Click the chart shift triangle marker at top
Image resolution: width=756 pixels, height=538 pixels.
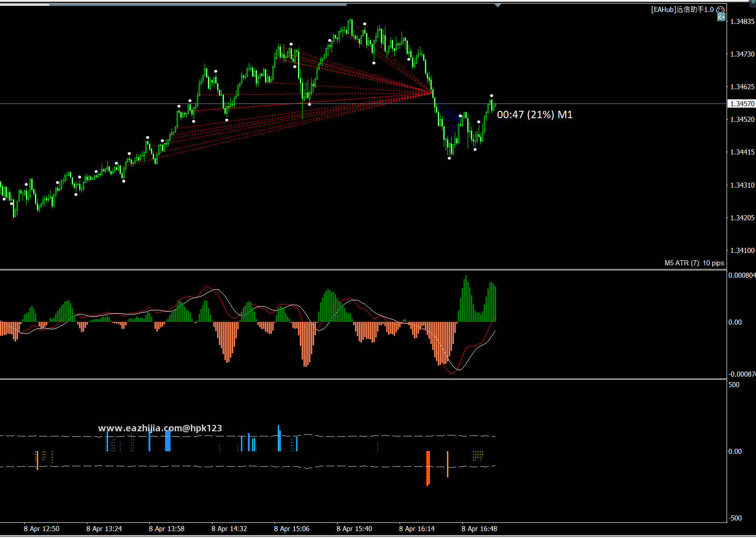click(498, 6)
